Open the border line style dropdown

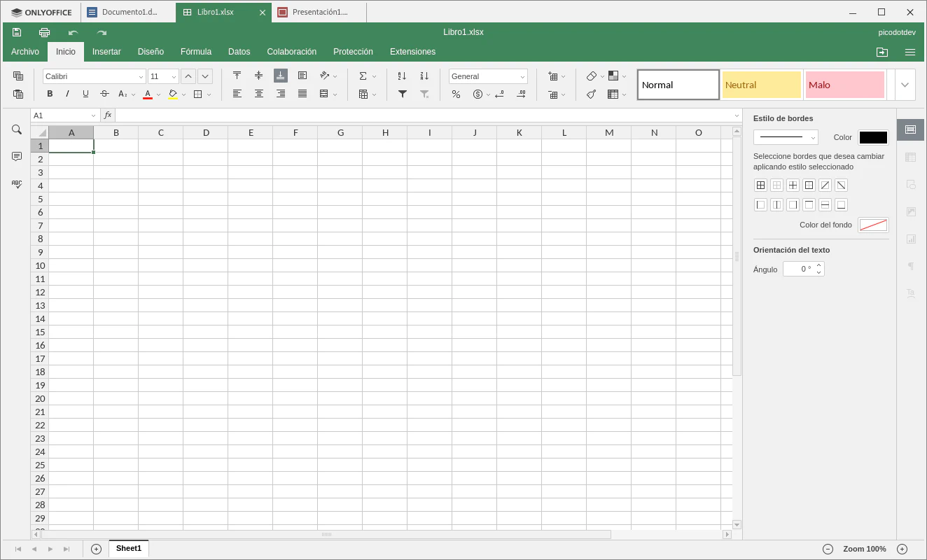coord(785,137)
